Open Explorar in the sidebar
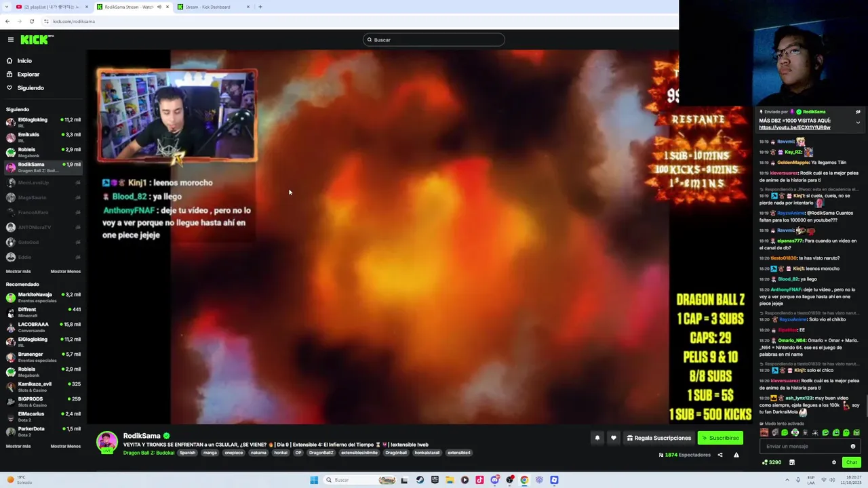 tap(28, 75)
